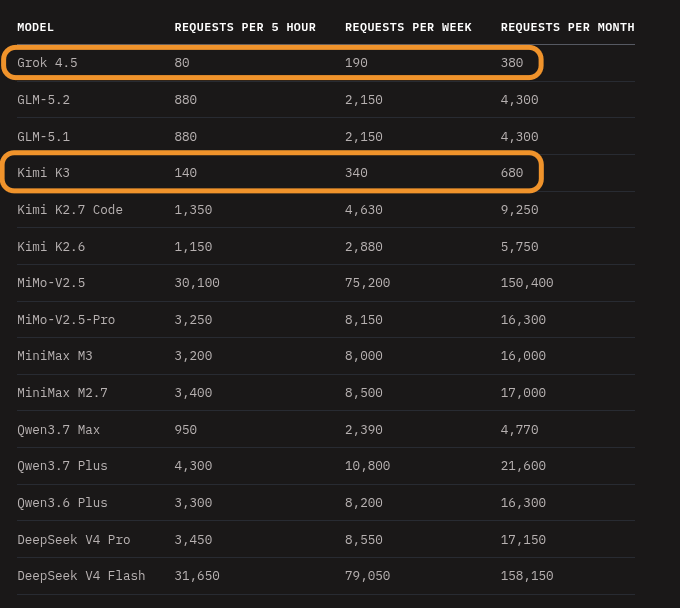Select the Grok 4.5 model name
Viewport: 680px width, 608px height.
point(47,63)
